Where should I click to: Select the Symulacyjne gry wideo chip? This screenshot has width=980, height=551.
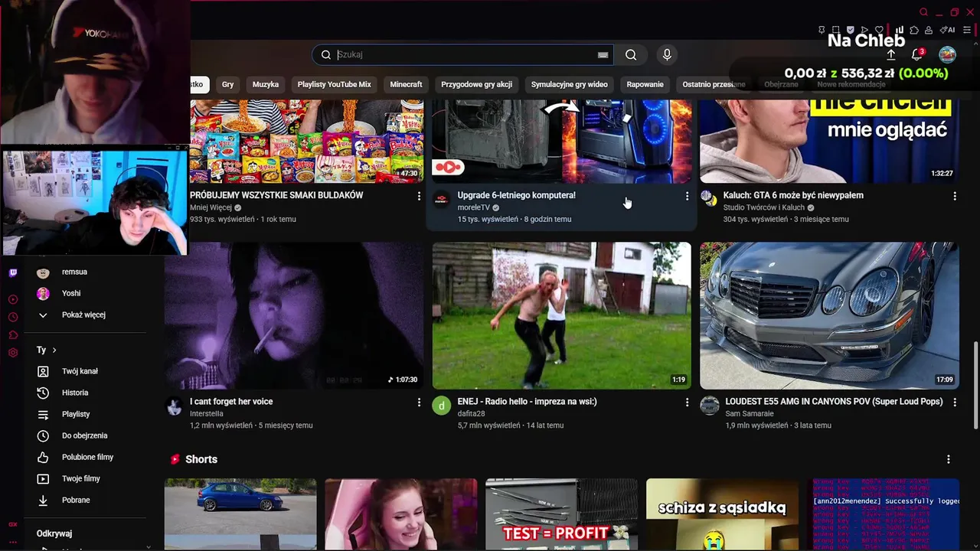click(x=569, y=84)
